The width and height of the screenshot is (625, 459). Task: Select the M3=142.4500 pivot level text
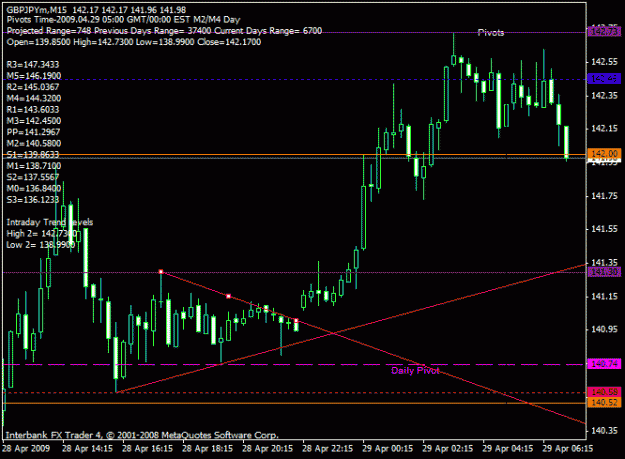34,121
